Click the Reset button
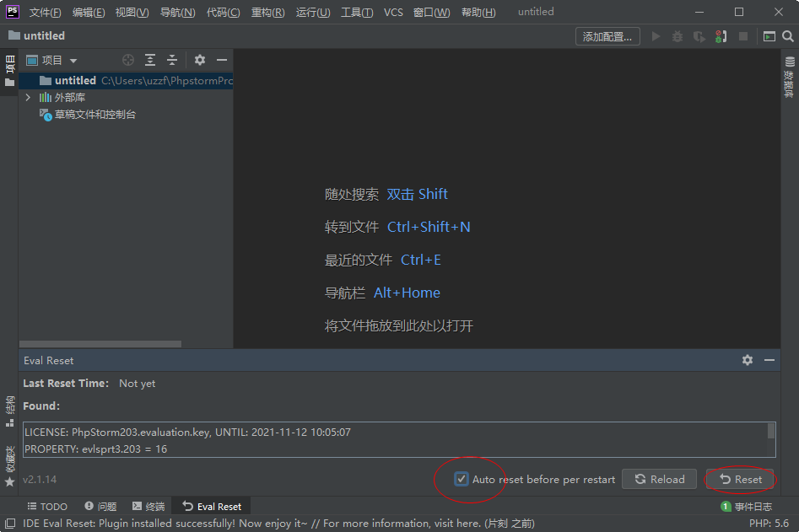Image resolution: width=799 pixels, height=532 pixels. pos(741,479)
